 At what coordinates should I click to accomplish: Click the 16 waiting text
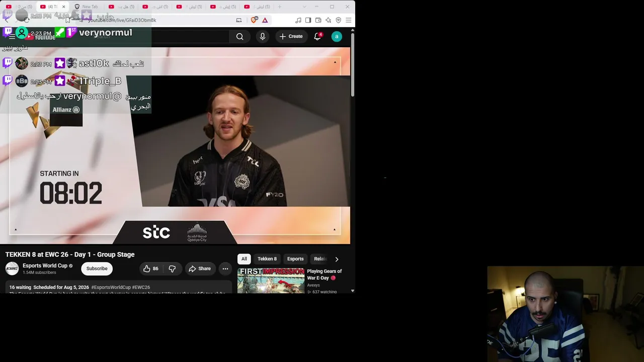20,288
